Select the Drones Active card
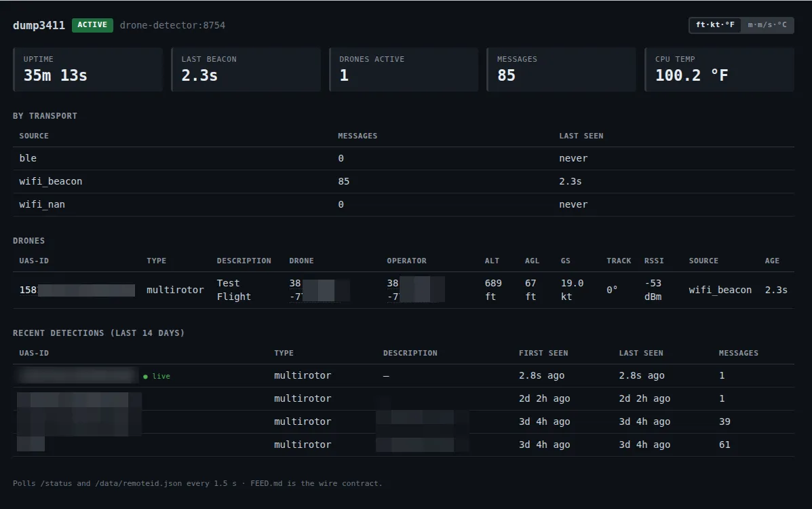This screenshot has width=812, height=509. (404, 69)
